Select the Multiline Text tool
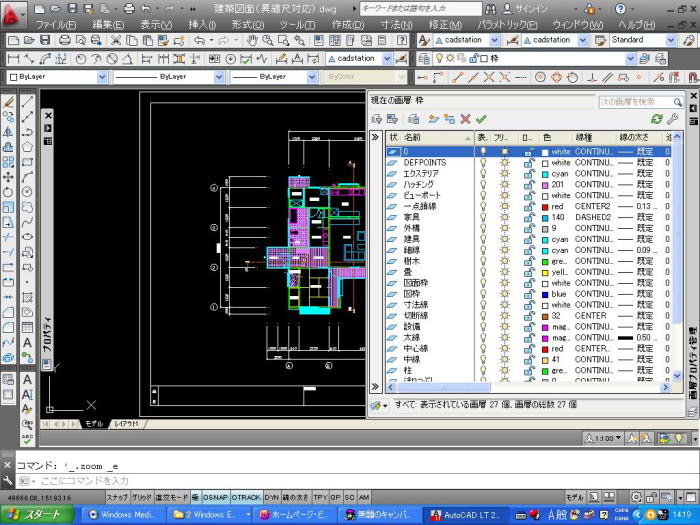The height and width of the screenshot is (525, 700). pos(27,342)
